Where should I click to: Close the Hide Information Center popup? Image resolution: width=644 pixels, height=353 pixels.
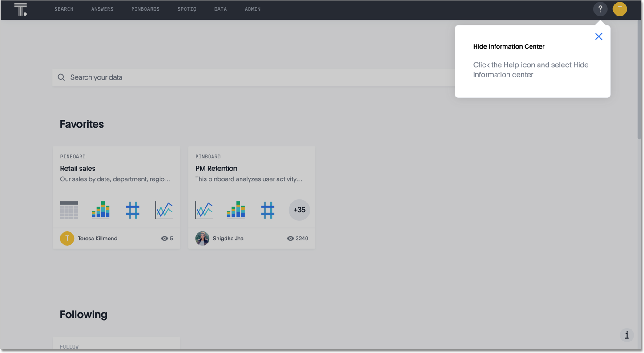599,37
